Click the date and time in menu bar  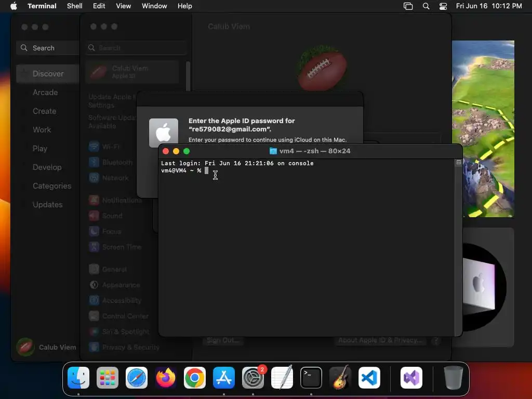tap(489, 6)
